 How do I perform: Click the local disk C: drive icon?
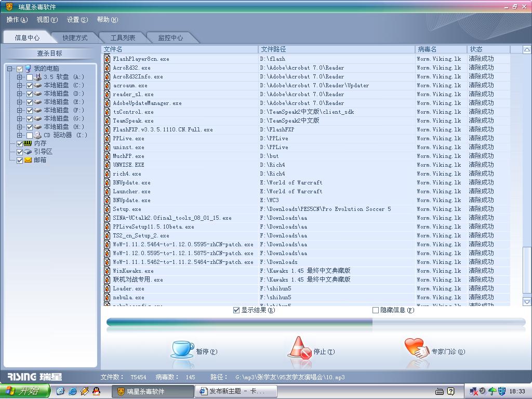coord(37,85)
